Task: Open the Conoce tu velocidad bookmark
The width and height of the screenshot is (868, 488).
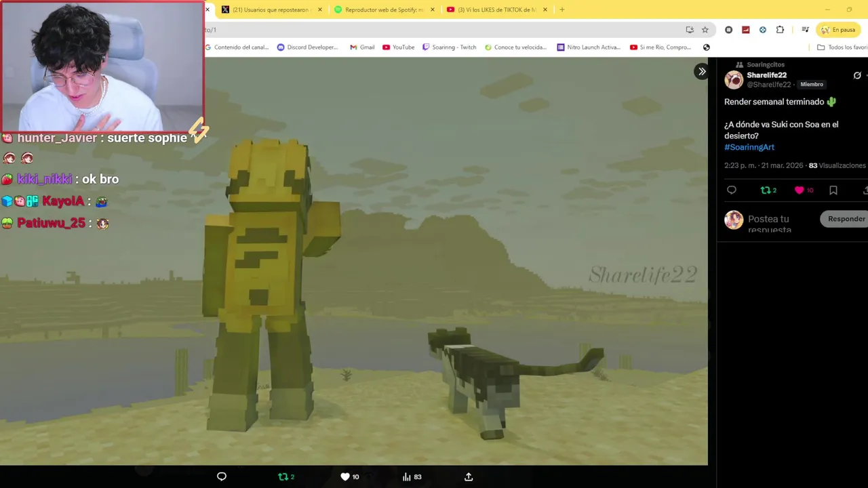Action: [x=515, y=47]
